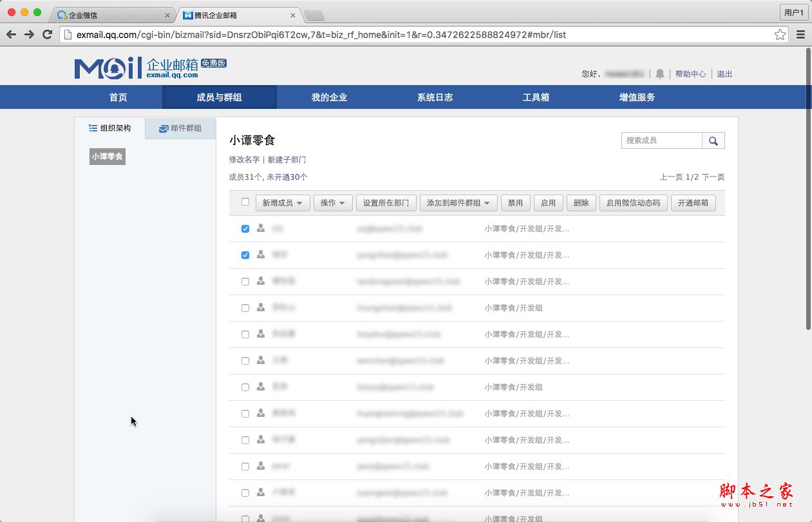Select the 组织架构 sidebar icon
This screenshot has width=812, height=522.
[93, 128]
